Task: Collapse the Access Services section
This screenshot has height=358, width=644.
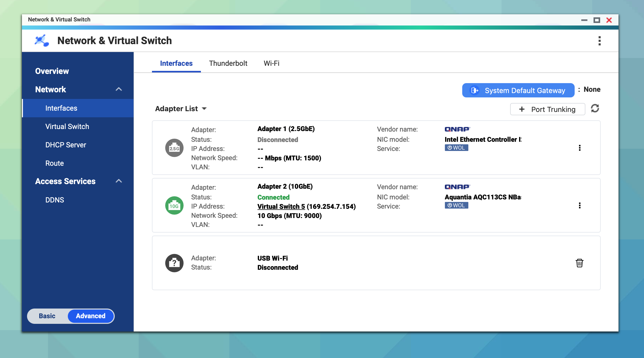Action: [x=119, y=181]
